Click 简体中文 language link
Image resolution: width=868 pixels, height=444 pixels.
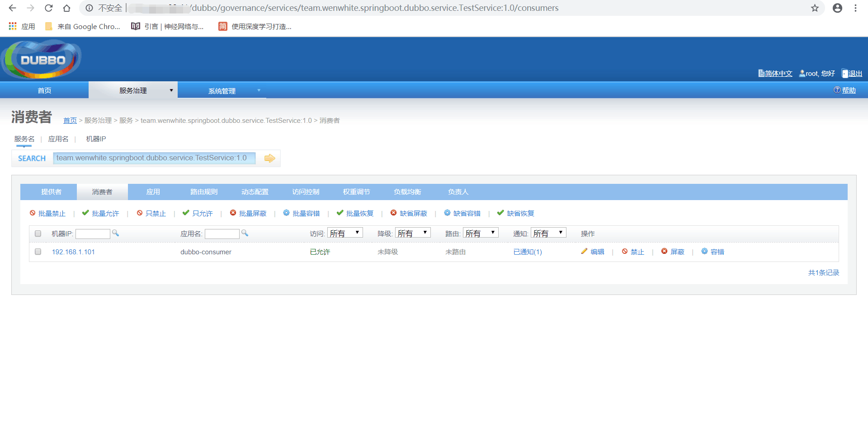point(775,74)
